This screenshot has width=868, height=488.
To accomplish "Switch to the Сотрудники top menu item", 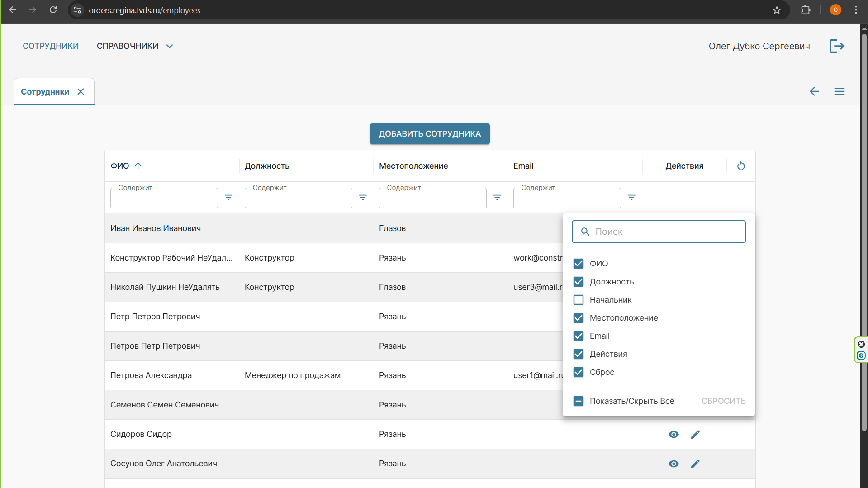I will point(51,46).
